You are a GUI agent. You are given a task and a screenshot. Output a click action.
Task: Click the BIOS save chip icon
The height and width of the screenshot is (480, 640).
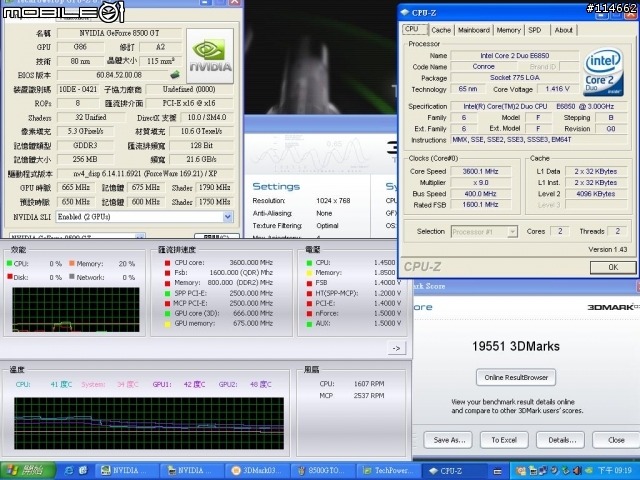click(175, 75)
